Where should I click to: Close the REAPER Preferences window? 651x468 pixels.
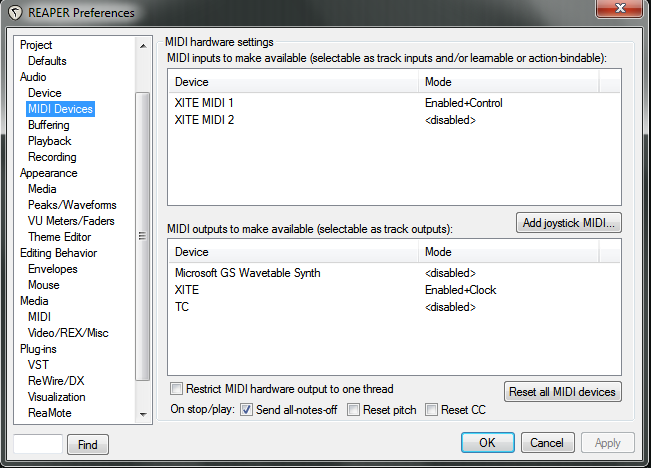click(x=619, y=8)
